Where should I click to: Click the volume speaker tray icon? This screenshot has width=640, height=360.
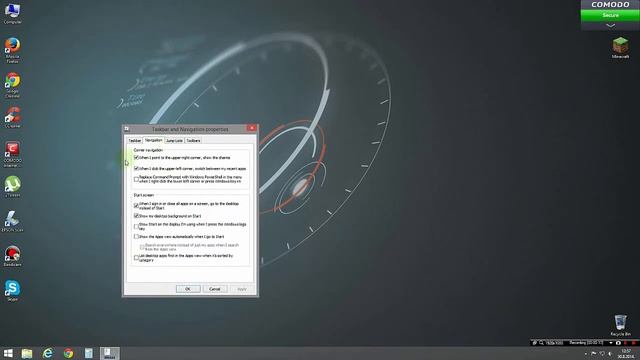610,354
